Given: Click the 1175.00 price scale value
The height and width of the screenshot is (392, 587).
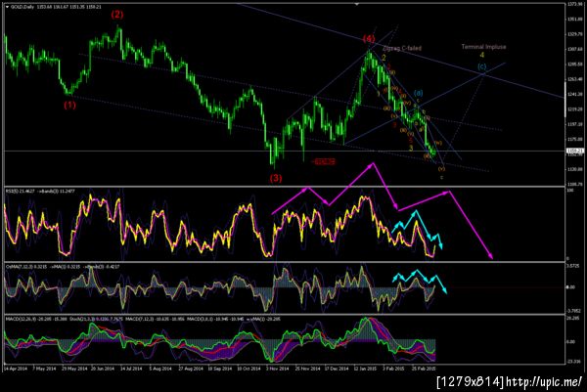Looking at the screenshot, I should click(x=575, y=139).
